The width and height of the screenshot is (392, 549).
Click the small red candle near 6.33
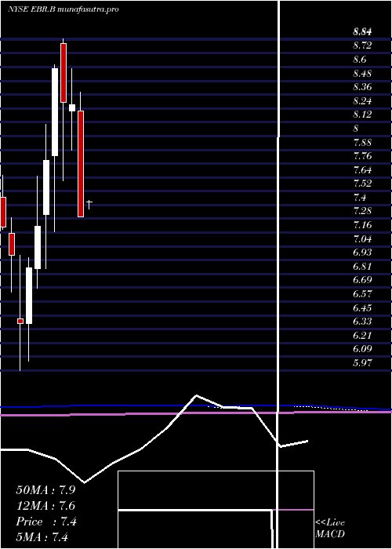(20, 321)
